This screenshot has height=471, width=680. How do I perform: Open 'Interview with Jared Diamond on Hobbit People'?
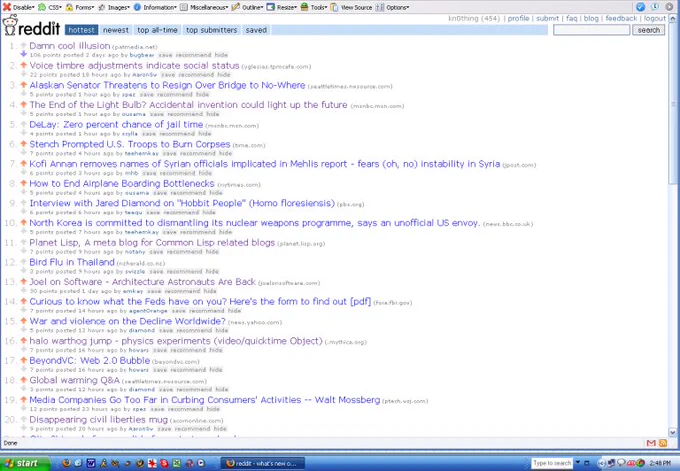point(182,203)
